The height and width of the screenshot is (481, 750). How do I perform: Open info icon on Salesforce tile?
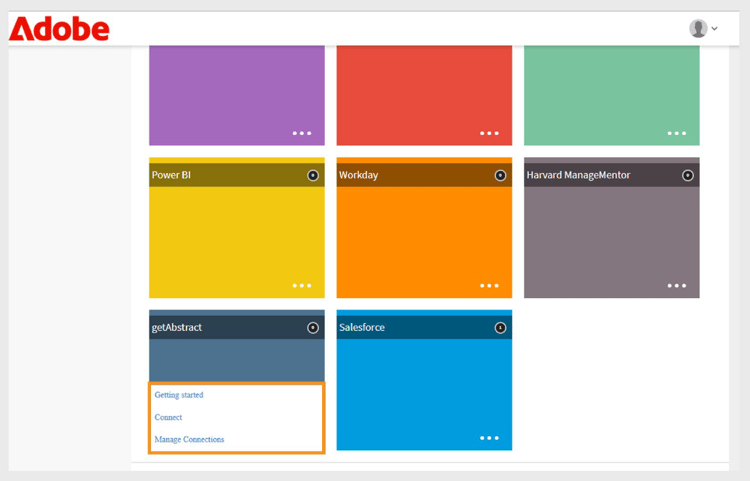500,328
